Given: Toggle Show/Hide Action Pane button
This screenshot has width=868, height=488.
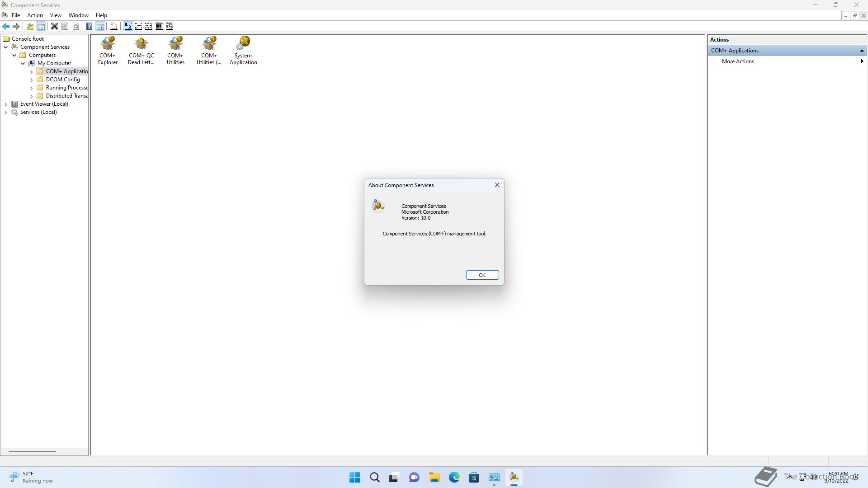Looking at the screenshot, I should pos(100,26).
